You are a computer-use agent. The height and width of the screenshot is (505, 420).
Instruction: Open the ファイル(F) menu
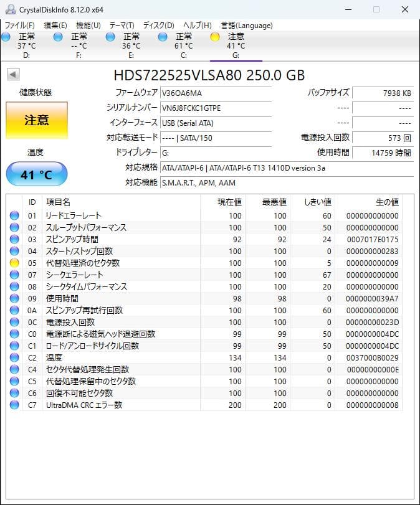pos(20,26)
